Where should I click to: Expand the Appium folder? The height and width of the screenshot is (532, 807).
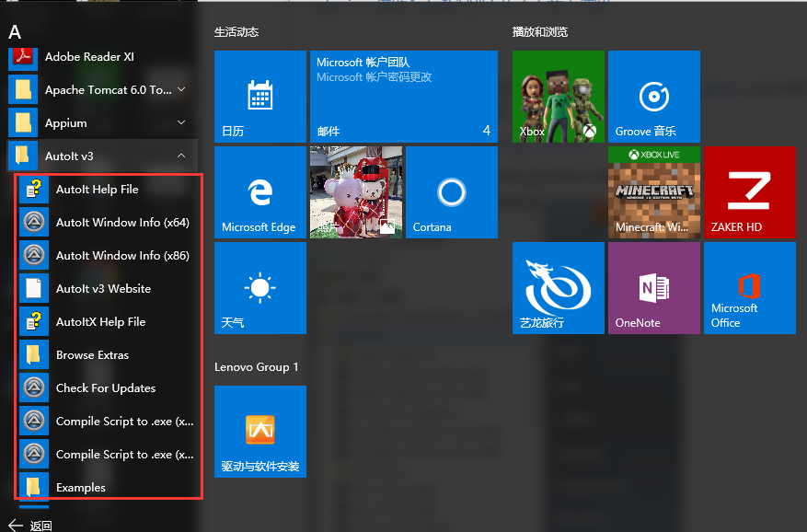click(x=181, y=123)
